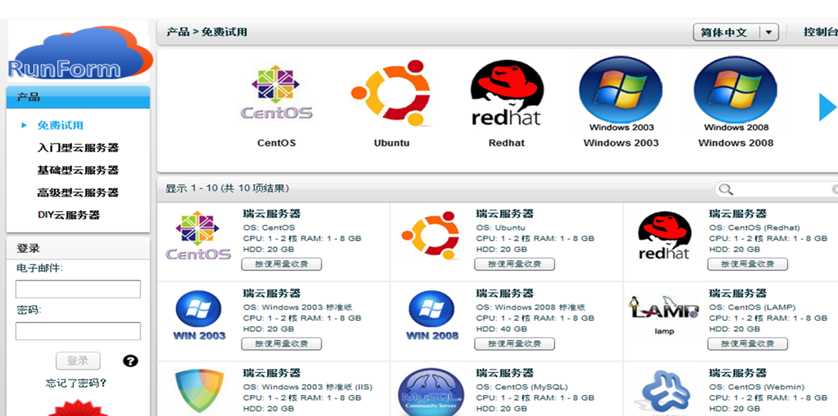Open the Webmin product card image
Viewport: 838px width, 416px height.
click(x=664, y=392)
